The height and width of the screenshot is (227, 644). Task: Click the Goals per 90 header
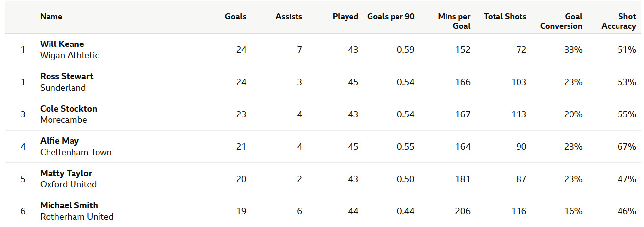(391, 17)
